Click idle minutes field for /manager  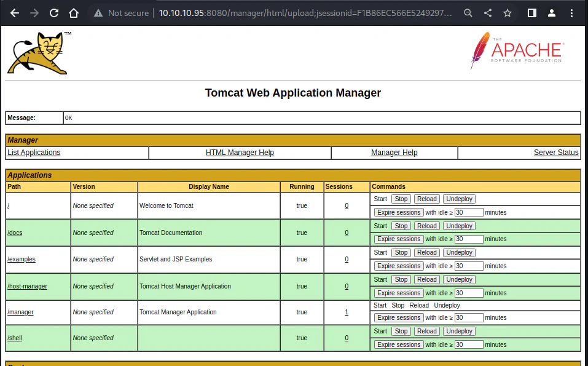(x=469, y=317)
